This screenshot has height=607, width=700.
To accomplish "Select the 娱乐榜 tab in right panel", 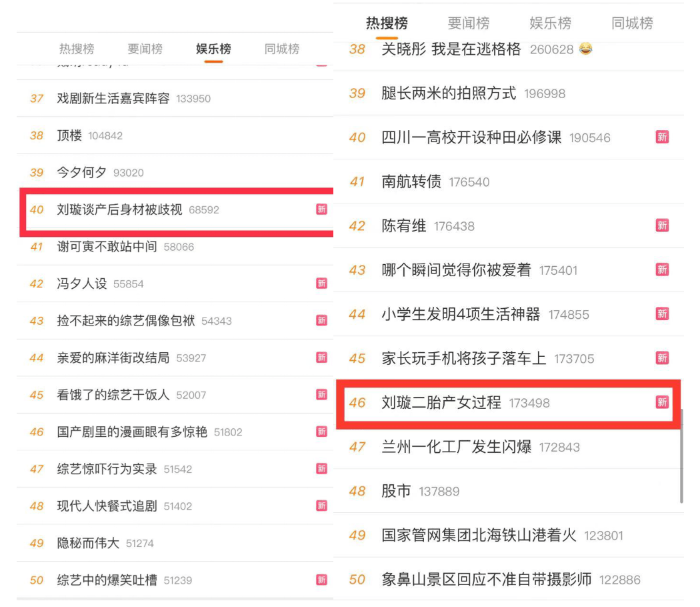I will [x=550, y=23].
